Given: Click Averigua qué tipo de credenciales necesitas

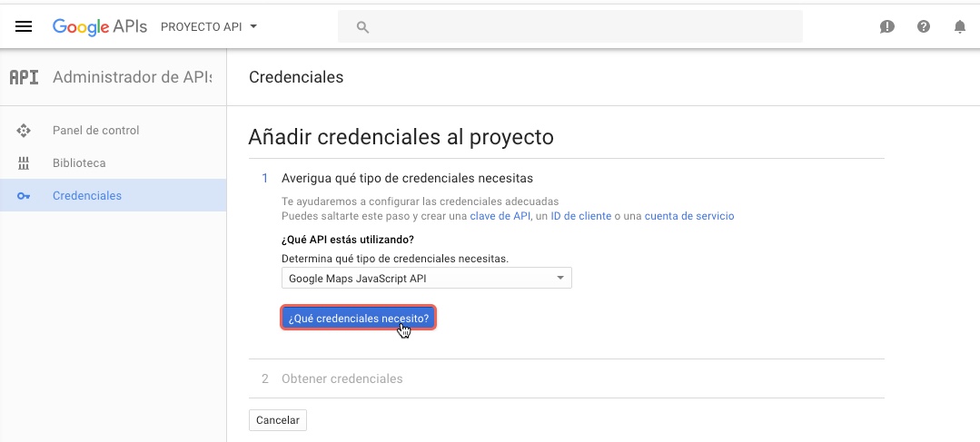Looking at the screenshot, I should pyautogui.click(x=407, y=179).
